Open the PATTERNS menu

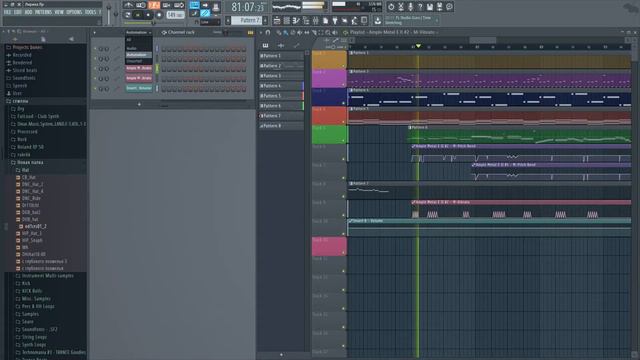[43, 12]
